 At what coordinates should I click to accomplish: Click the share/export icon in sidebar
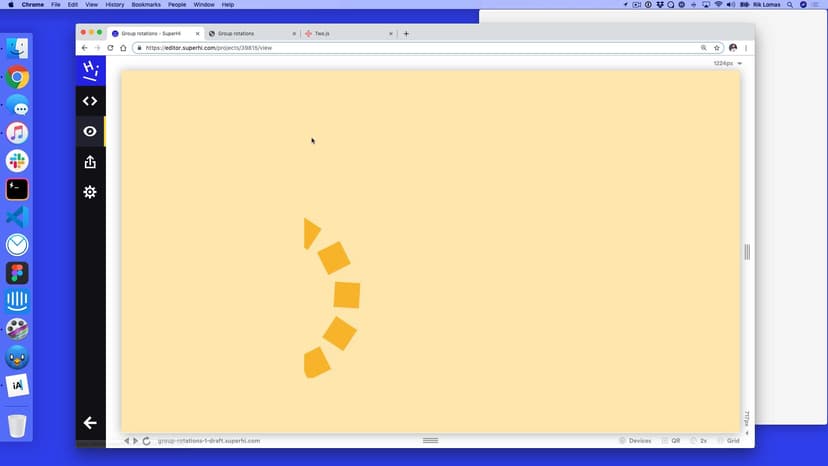pyautogui.click(x=90, y=162)
